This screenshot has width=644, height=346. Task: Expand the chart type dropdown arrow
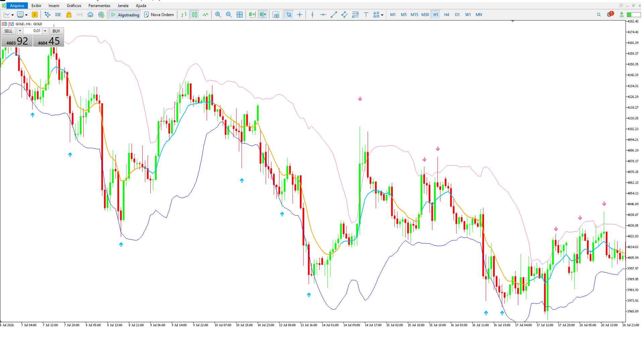tap(12, 15)
